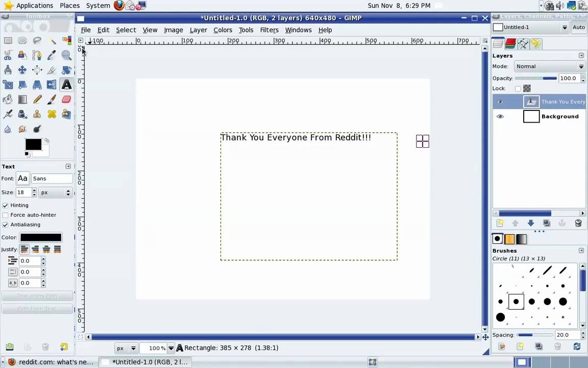Screen dimensions: 588x368
Task: Launch Firefox from top panel
Action: (x=119, y=5)
